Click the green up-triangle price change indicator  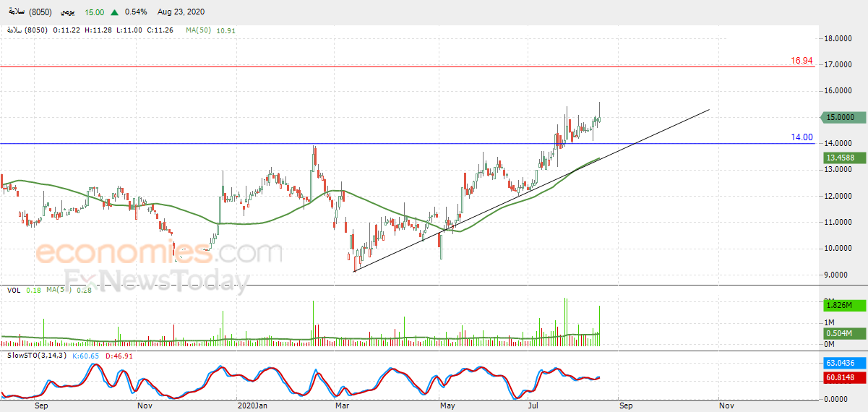(114, 12)
